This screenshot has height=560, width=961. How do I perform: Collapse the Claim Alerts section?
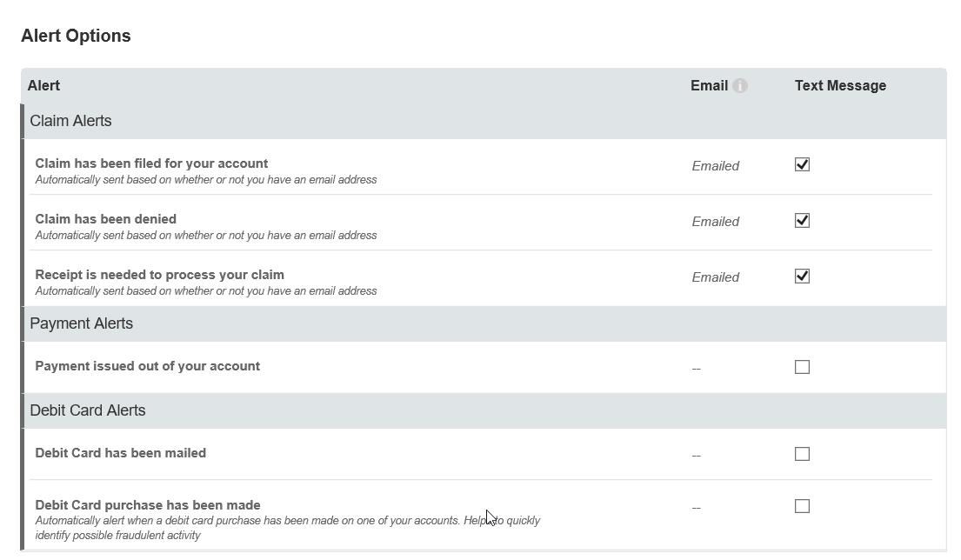click(x=70, y=121)
